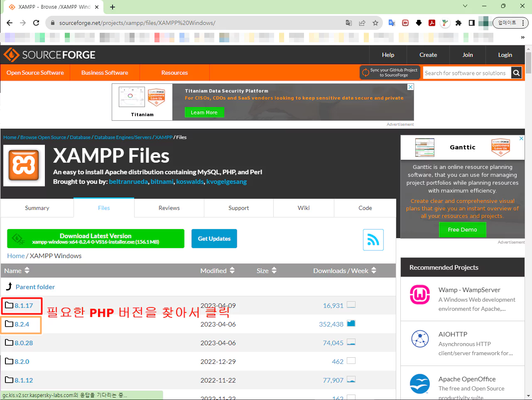Viewport: 532px width, 400px height.
Task: Sort files by Name column
Action: 17,271
